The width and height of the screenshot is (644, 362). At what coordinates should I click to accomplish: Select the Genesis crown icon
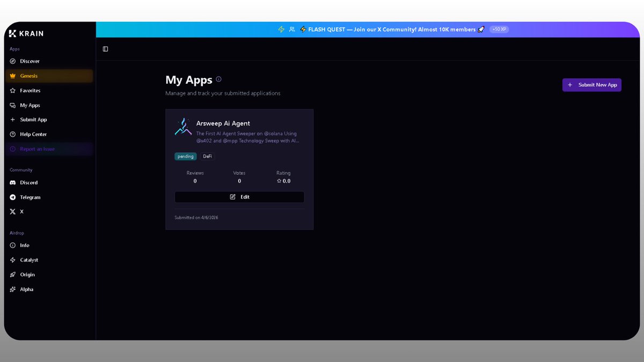pyautogui.click(x=13, y=76)
